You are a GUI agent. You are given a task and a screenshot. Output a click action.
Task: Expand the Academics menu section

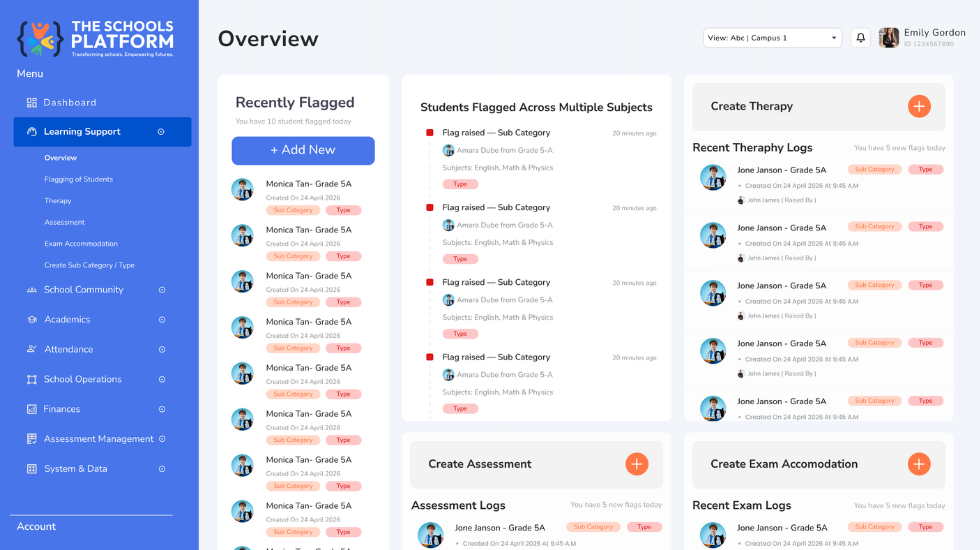click(162, 319)
